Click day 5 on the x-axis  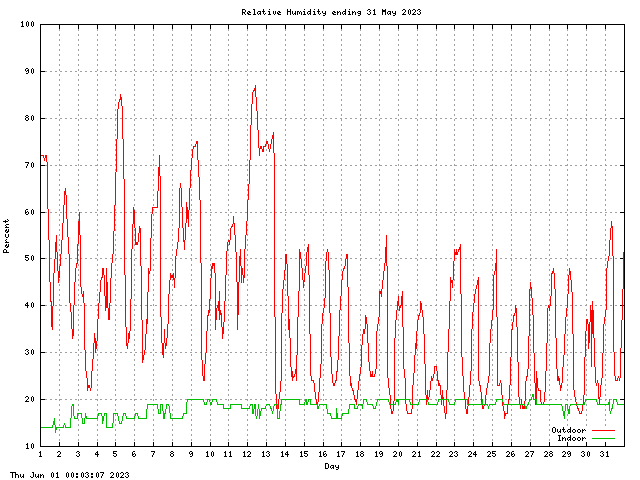click(116, 454)
